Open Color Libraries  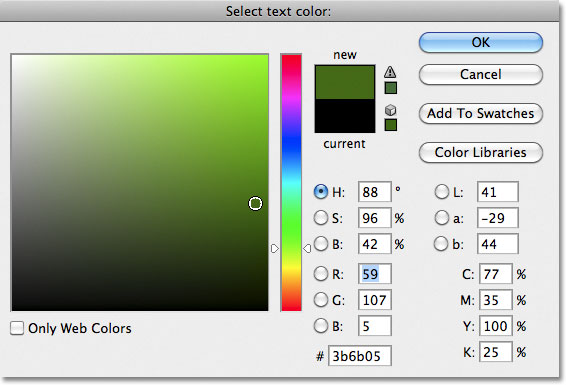tap(481, 152)
